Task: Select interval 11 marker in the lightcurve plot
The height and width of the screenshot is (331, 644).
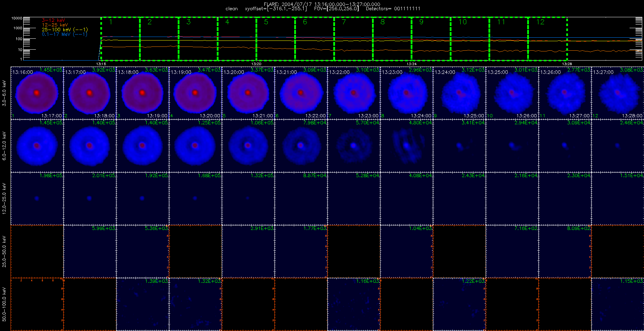Action: pyautogui.click(x=501, y=22)
